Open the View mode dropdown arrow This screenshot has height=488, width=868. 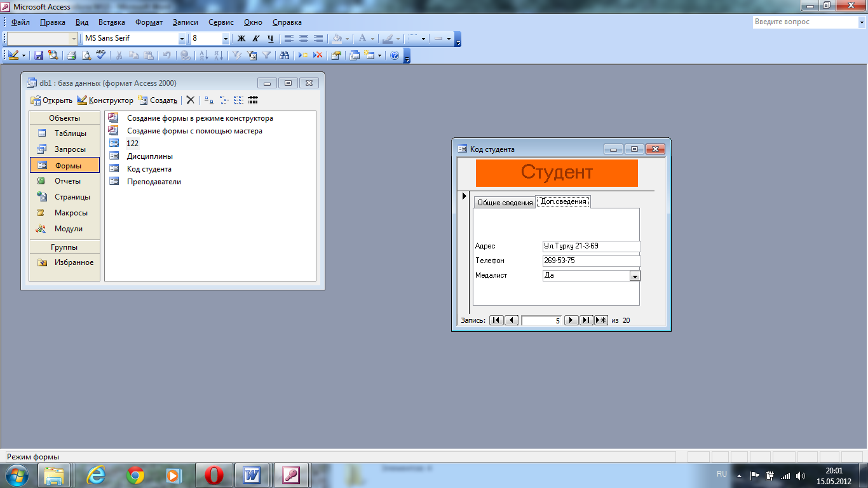(24, 55)
